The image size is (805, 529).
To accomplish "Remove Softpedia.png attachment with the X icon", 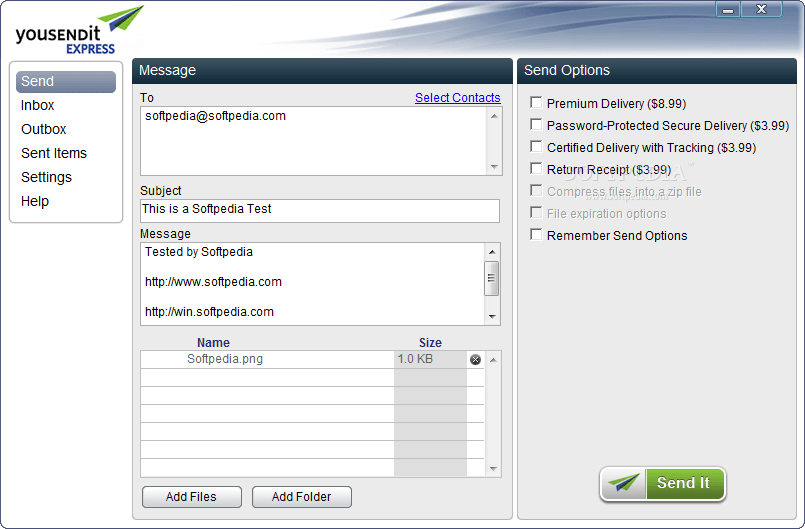I will click(x=475, y=360).
